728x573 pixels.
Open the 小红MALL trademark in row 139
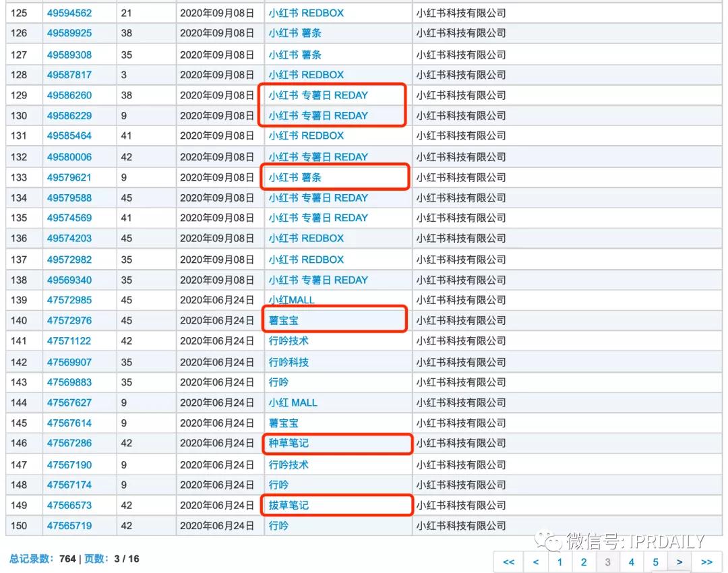292,300
